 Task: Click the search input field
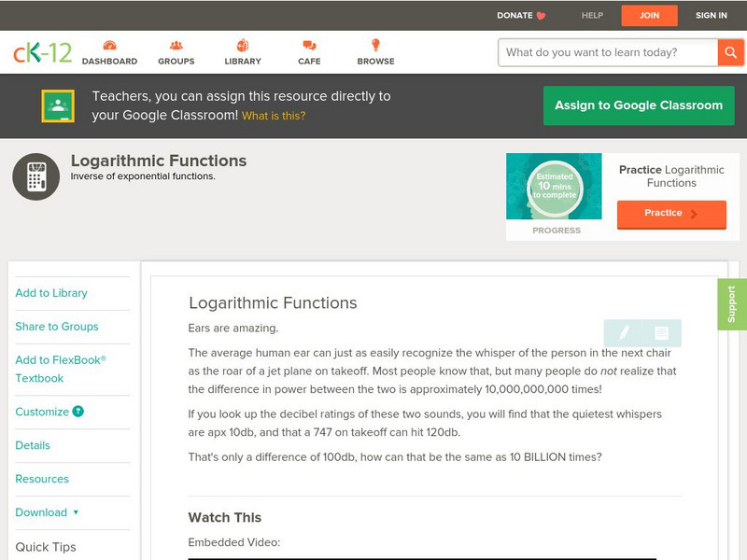(608, 52)
